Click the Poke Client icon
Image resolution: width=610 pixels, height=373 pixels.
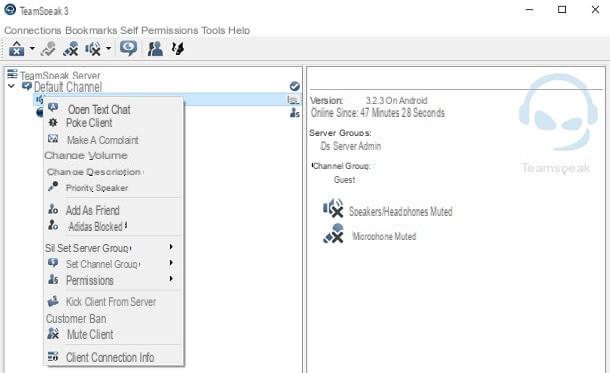click(53, 123)
